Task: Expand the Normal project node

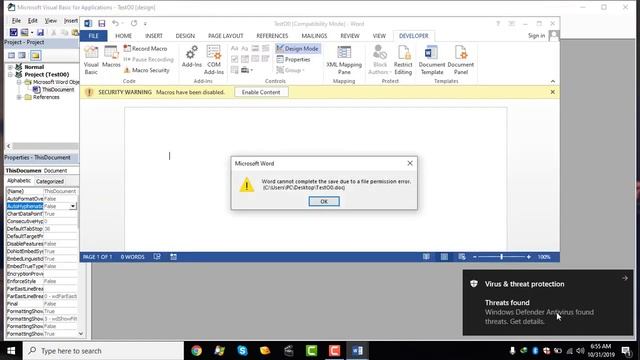Action: pyautogui.click(x=10, y=67)
